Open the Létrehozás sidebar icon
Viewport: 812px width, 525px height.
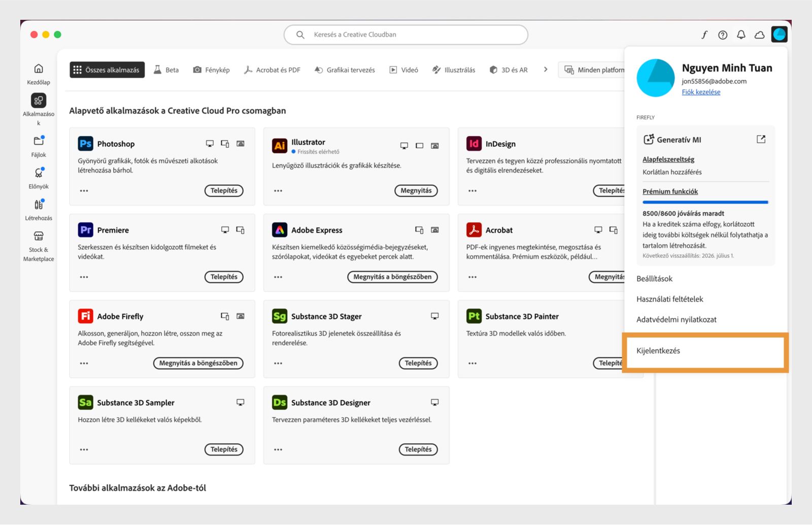click(39, 205)
